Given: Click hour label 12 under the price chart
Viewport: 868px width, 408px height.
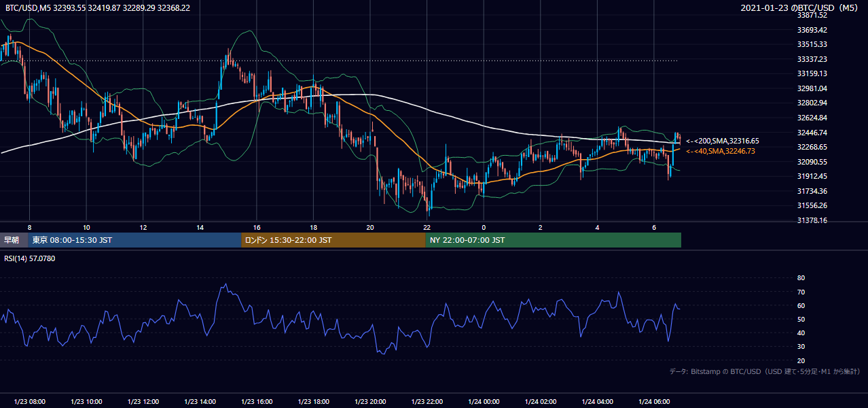Looking at the screenshot, I should coord(143,227).
